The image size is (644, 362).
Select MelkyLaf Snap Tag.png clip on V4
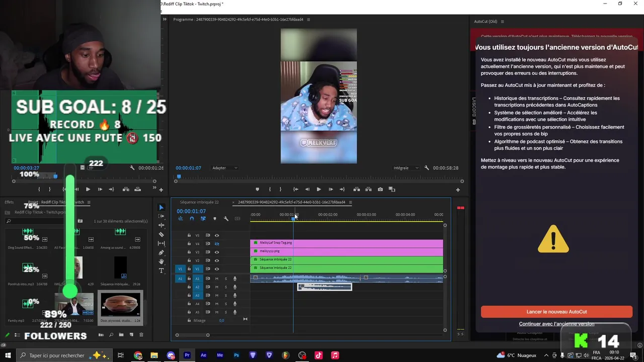347,243
